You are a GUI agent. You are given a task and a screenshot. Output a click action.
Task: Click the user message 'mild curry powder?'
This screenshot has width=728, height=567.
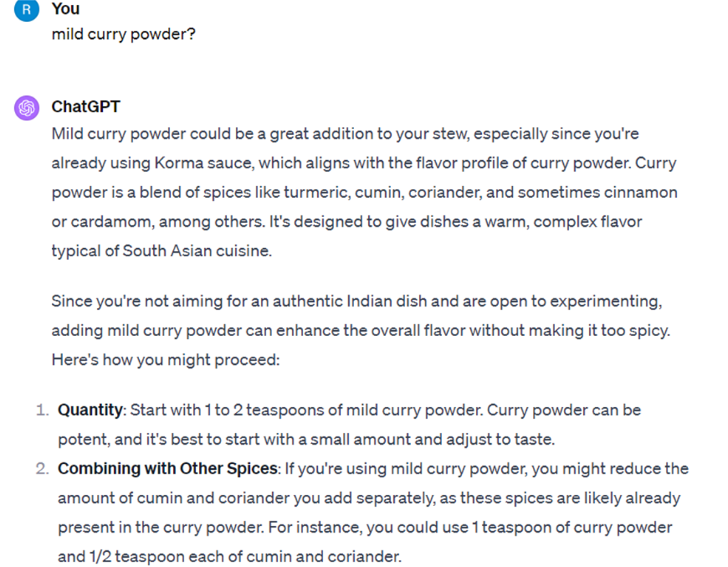click(124, 34)
